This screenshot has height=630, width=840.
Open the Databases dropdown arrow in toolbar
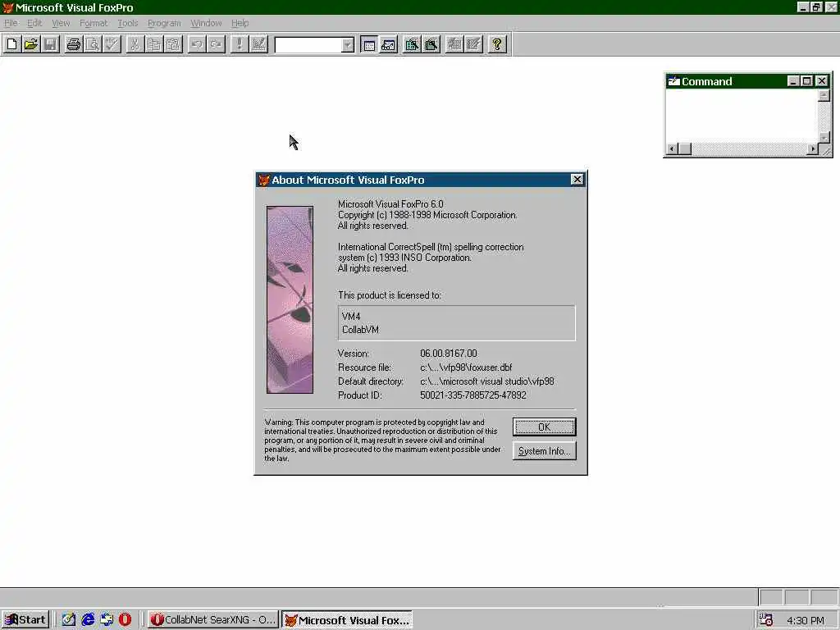coord(348,45)
